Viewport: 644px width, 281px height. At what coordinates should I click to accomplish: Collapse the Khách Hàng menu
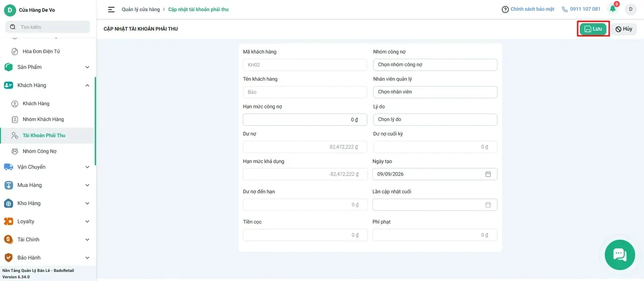[47, 85]
